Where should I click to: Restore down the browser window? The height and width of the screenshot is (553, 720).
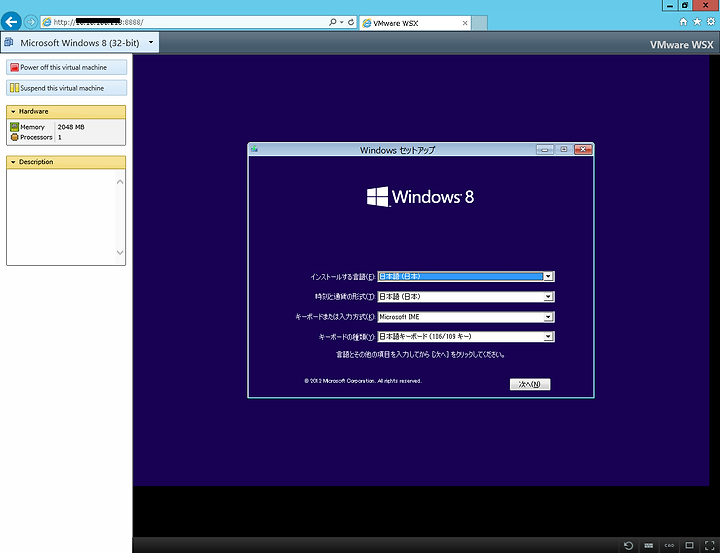(x=684, y=6)
